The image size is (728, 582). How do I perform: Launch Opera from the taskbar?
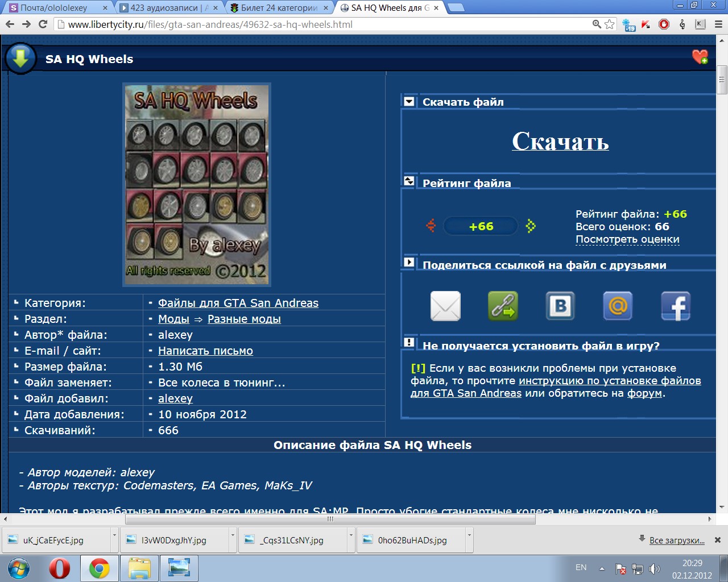click(60, 568)
